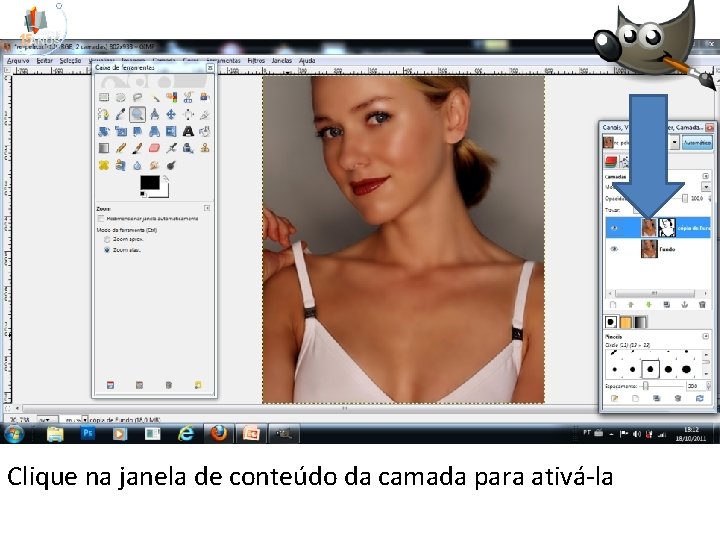Open the Filtros menu
This screenshot has height=540, width=720.
click(x=256, y=60)
